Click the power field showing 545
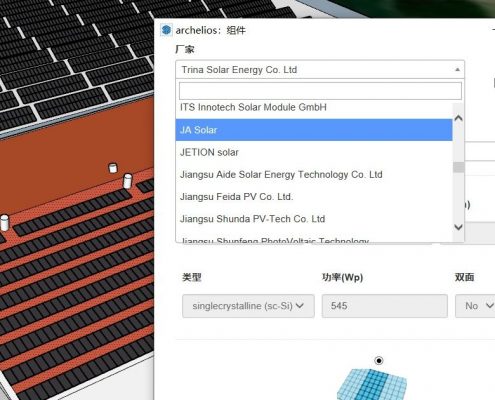Screen dimensions: 495x400 point(384,306)
